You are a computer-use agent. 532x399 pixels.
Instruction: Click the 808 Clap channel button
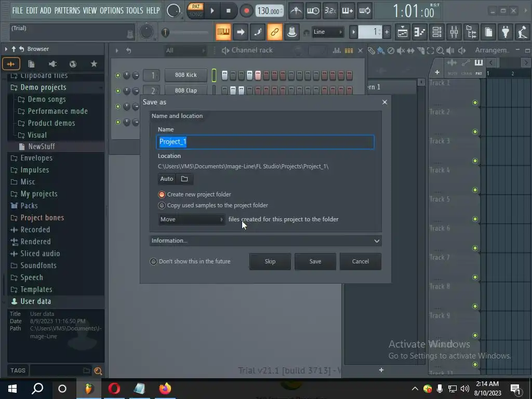click(186, 90)
